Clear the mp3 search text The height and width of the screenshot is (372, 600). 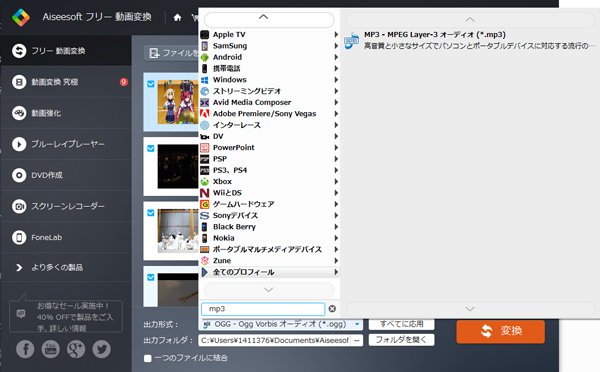332,309
